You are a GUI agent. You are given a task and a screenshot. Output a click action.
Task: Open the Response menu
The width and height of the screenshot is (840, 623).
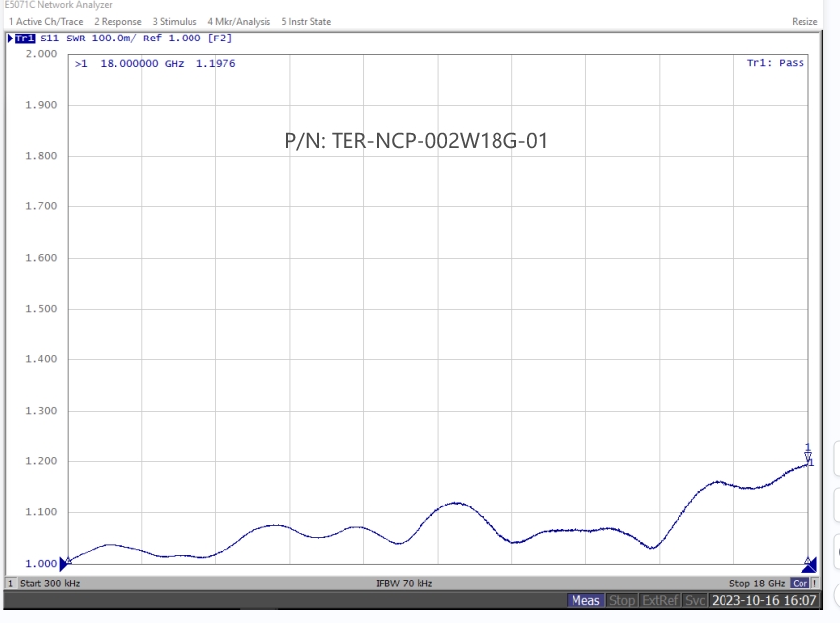(x=118, y=22)
